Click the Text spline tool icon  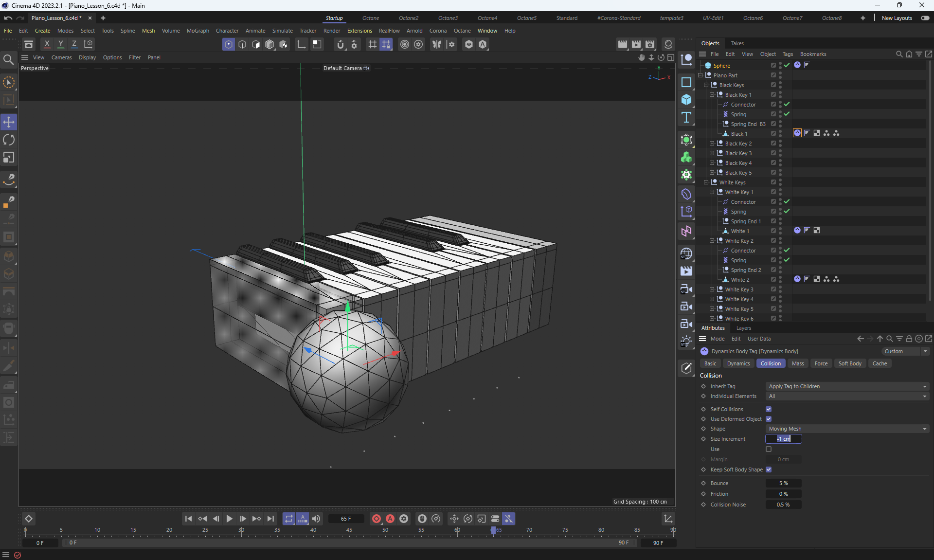click(x=686, y=117)
